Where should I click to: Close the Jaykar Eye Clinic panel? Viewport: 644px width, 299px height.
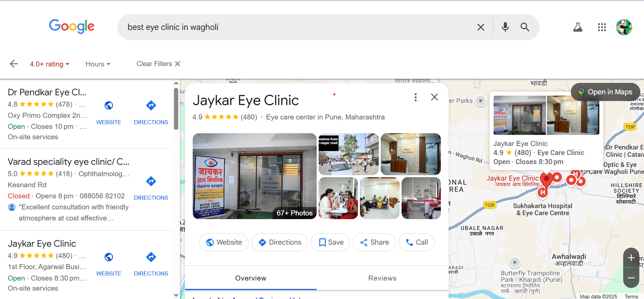434,97
